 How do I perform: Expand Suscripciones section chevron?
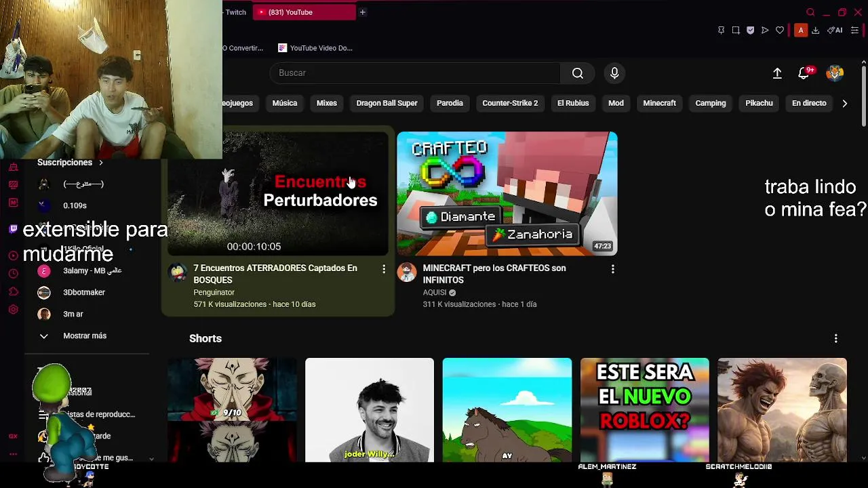coord(101,163)
